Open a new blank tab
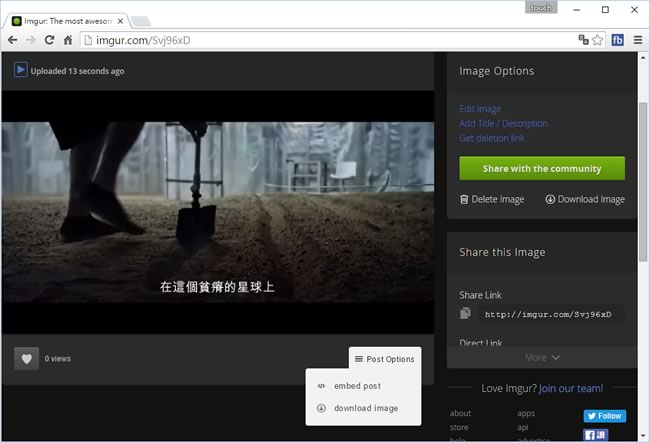650x443 pixels. click(141, 22)
